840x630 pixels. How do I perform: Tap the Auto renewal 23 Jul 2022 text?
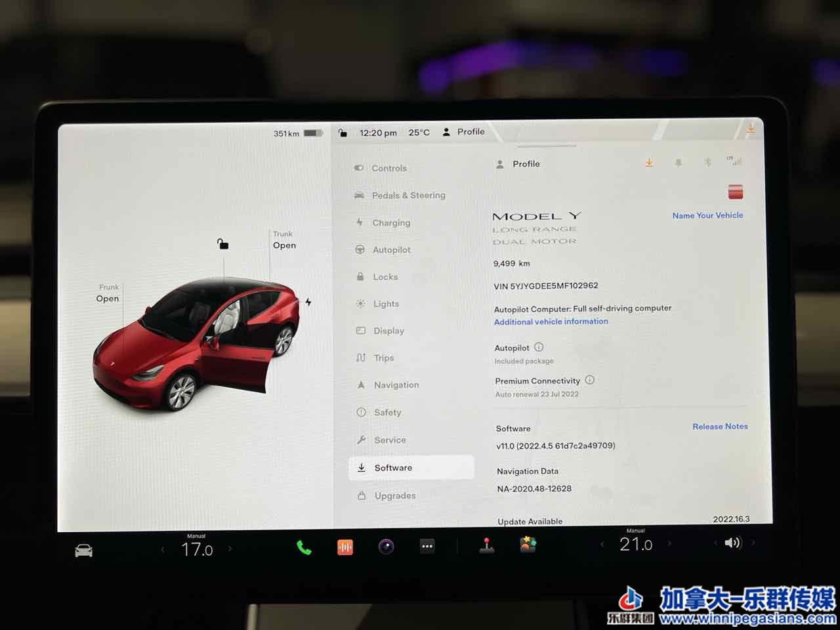tap(537, 394)
